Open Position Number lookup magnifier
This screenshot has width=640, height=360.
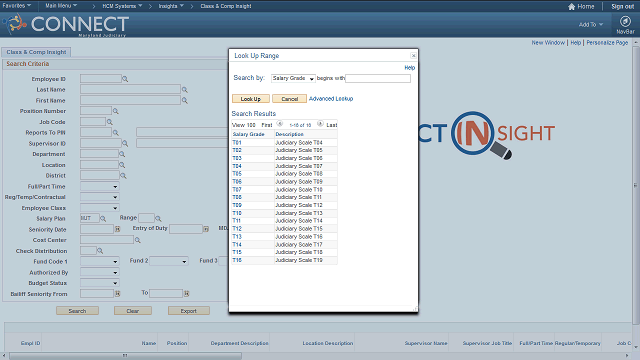(116, 111)
